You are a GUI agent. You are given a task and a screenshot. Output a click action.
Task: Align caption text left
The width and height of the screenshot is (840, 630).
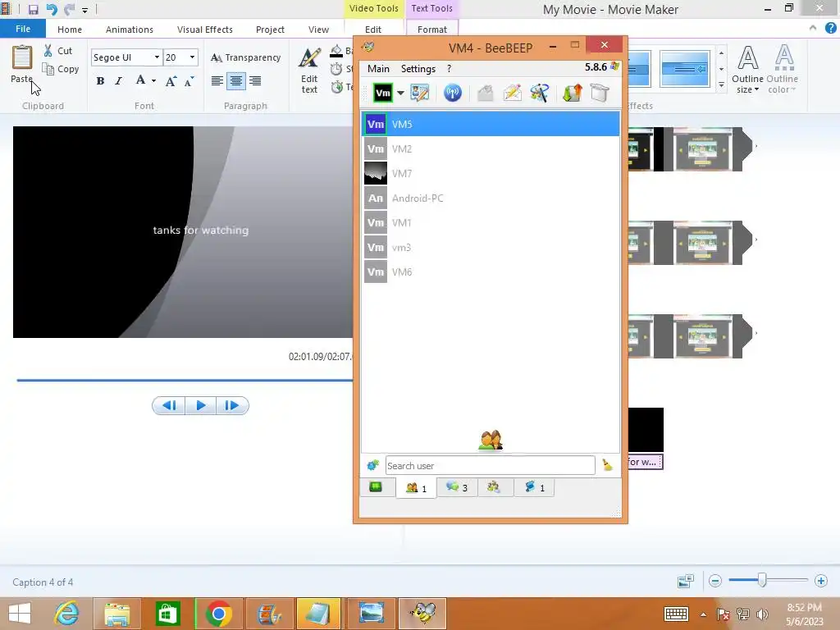(x=217, y=81)
